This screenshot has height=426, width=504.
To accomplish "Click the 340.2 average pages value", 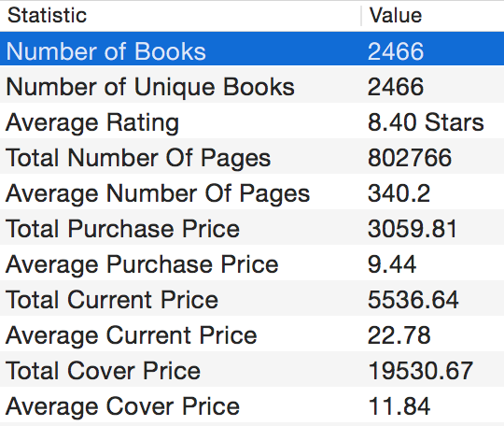I will point(399,193).
